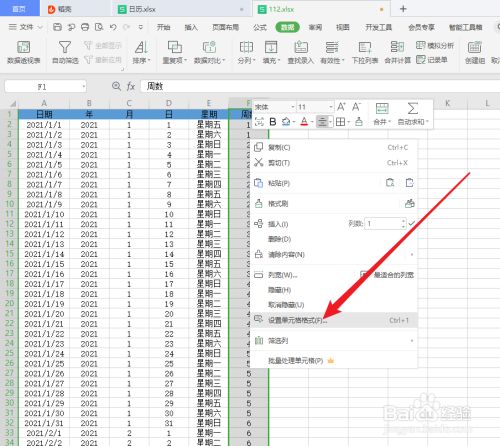500x446 pixels.
Task: Click the print icon in quick access bar
Action: click(x=85, y=27)
